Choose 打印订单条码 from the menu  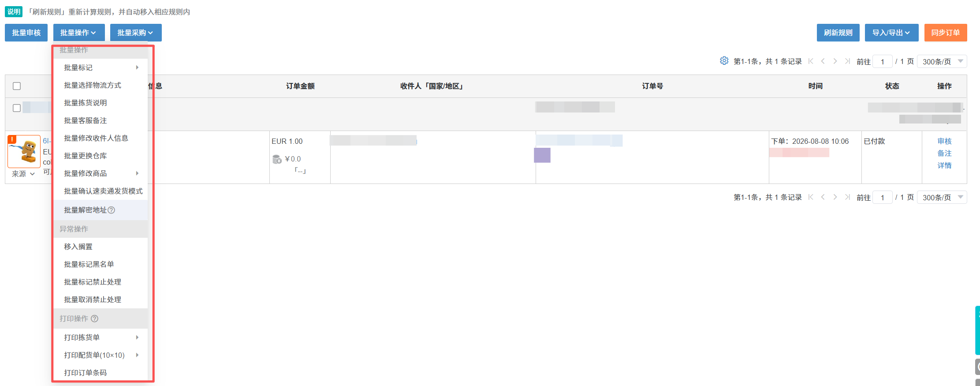101,373
